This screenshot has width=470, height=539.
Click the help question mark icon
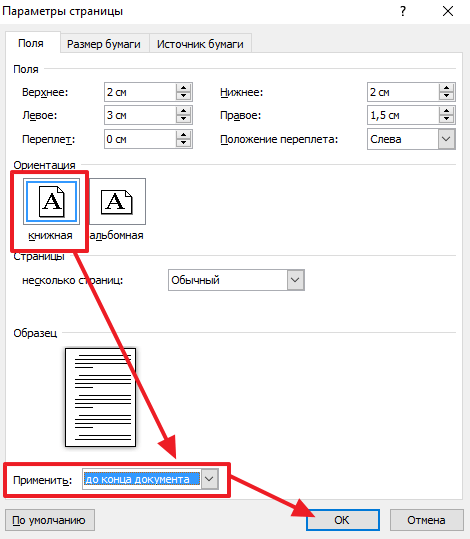pos(403,11)
